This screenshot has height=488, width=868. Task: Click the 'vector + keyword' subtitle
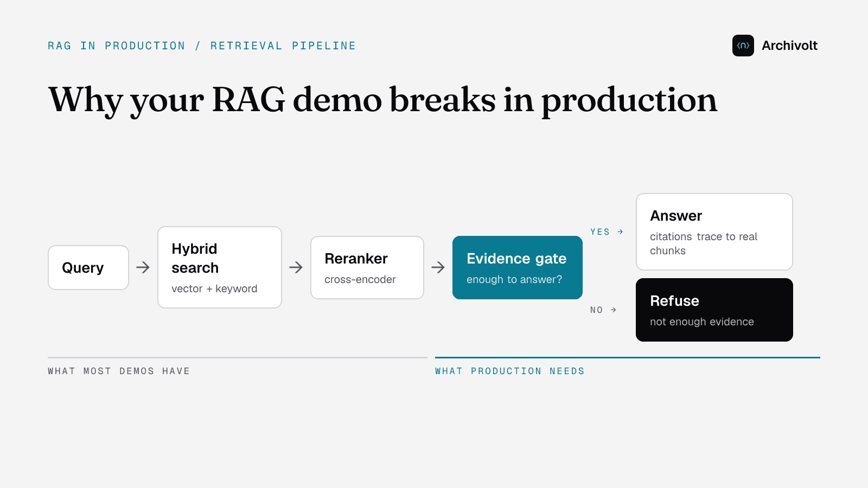tap(214, 289)
